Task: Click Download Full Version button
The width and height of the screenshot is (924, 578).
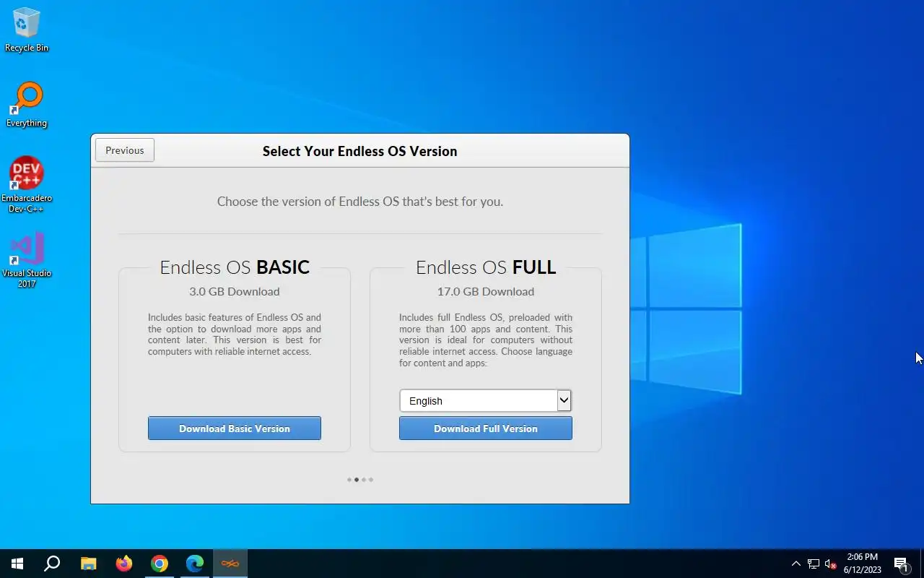Action: coord(486,428)
